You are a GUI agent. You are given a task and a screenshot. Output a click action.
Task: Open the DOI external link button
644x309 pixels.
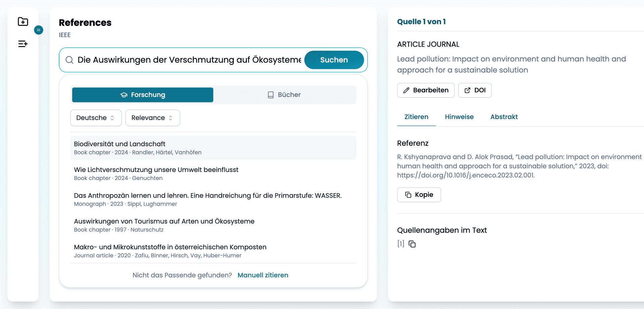pyautogui.click(x=475, y=90)
